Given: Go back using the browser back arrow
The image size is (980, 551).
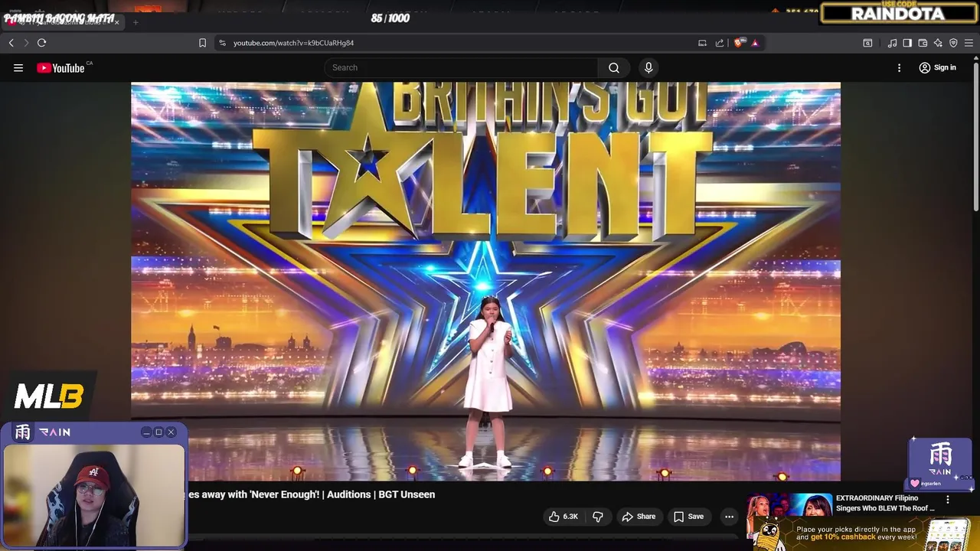Looking at the screenshot, I should pos(11,43).
